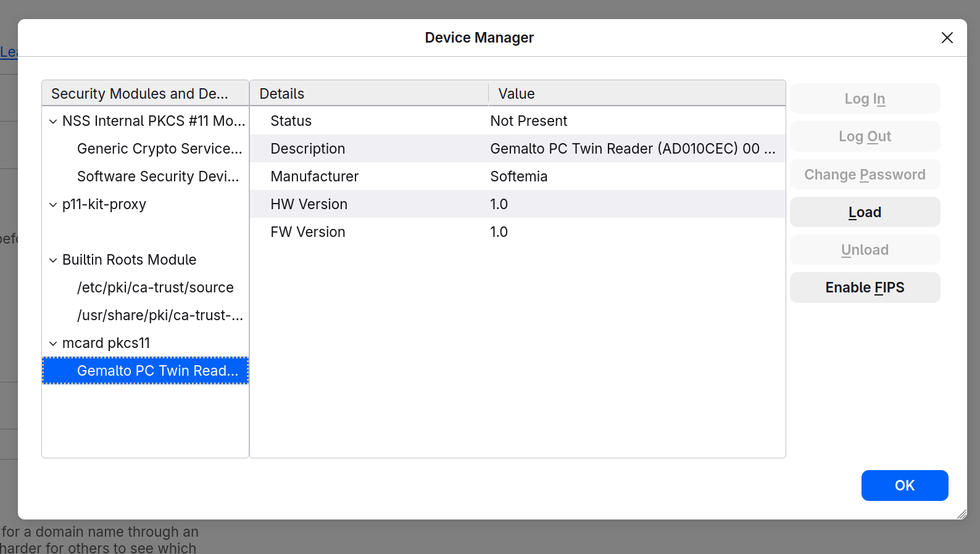This screenshot has width=980, height=554.
Task: Click the dialog resize grip corner
Action: [961, 514]
